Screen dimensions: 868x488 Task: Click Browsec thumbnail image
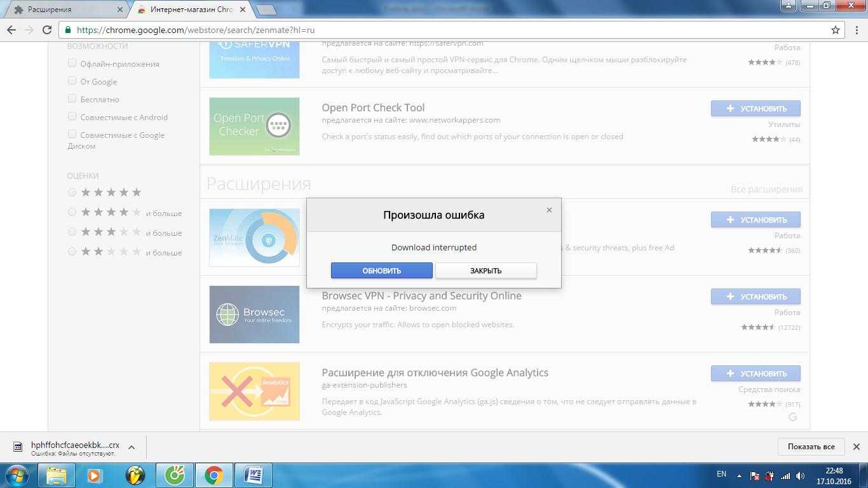pos(254,315)
